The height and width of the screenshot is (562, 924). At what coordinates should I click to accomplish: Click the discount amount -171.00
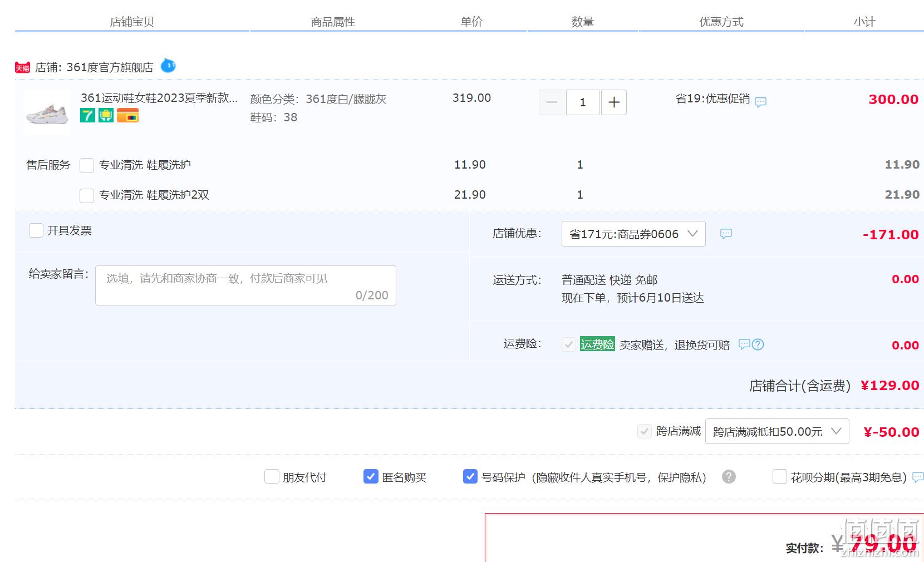(x=891, y=235)
